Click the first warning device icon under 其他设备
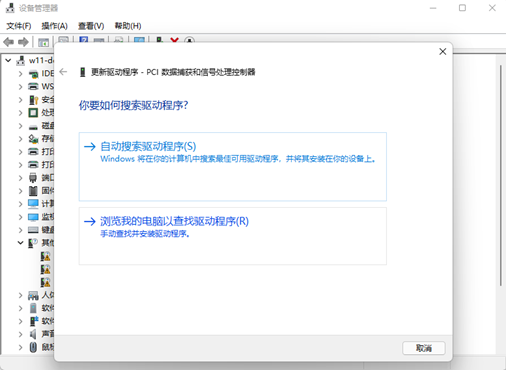The width and height of the screenshot is (506, 370). coord(45,256)
